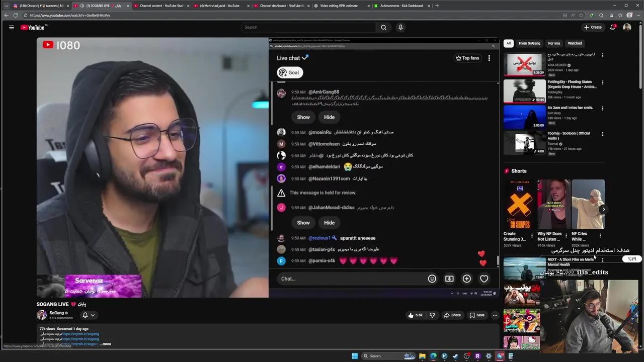Click the Top fans button in Live chat

click(467, 58)
